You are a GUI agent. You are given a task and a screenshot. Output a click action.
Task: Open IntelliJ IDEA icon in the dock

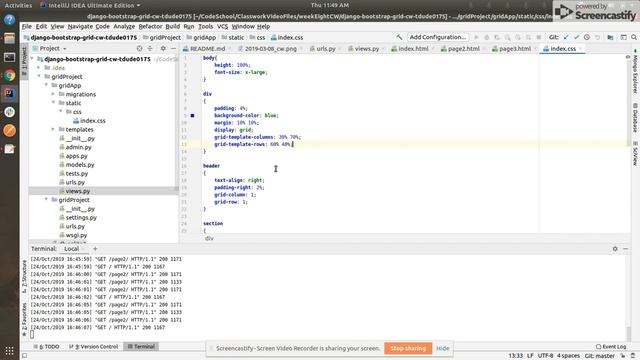[9, 93]
